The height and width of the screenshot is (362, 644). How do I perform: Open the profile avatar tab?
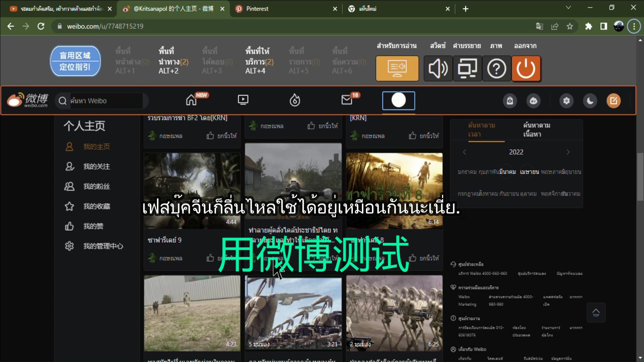(398, 100)
